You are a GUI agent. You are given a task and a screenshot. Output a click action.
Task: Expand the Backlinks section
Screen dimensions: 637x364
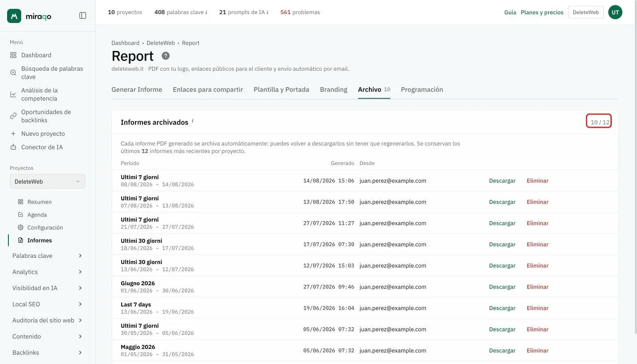pyautogui.click(x=47, y=353)
